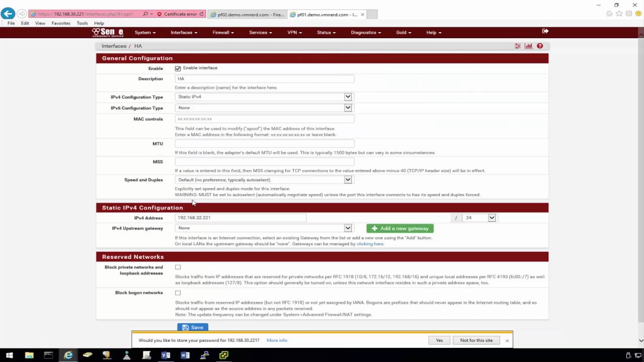This screenshot has height=362, width=644.
Task: Open Command Prompt from the taskbar
Action: click(x=48, y=355)
